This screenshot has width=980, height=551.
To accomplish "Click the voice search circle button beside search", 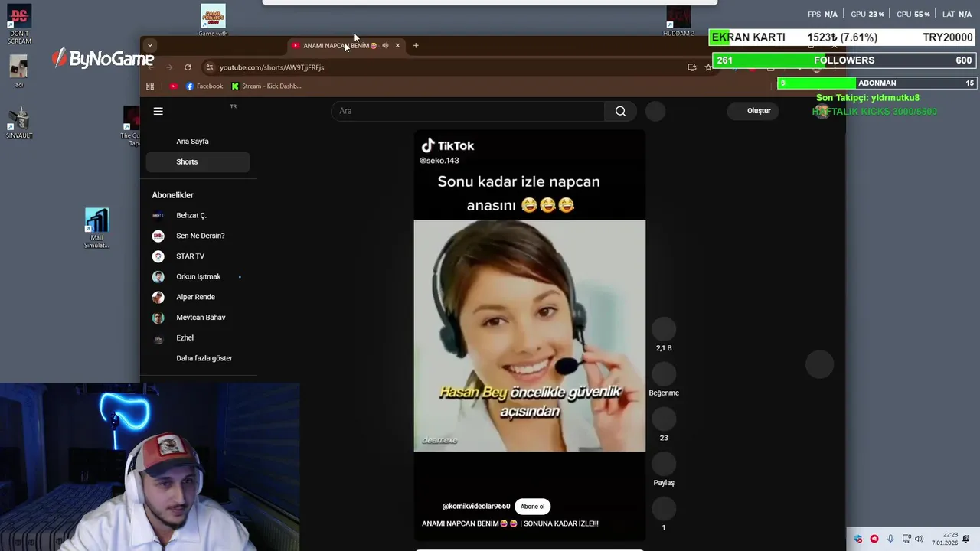I will [x=655, y=111].
